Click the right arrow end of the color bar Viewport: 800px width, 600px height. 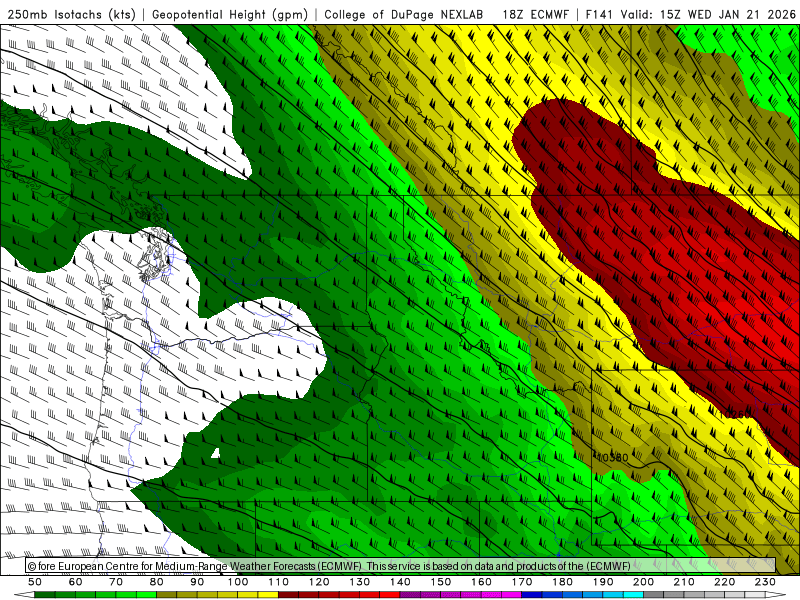pos(776,595)
